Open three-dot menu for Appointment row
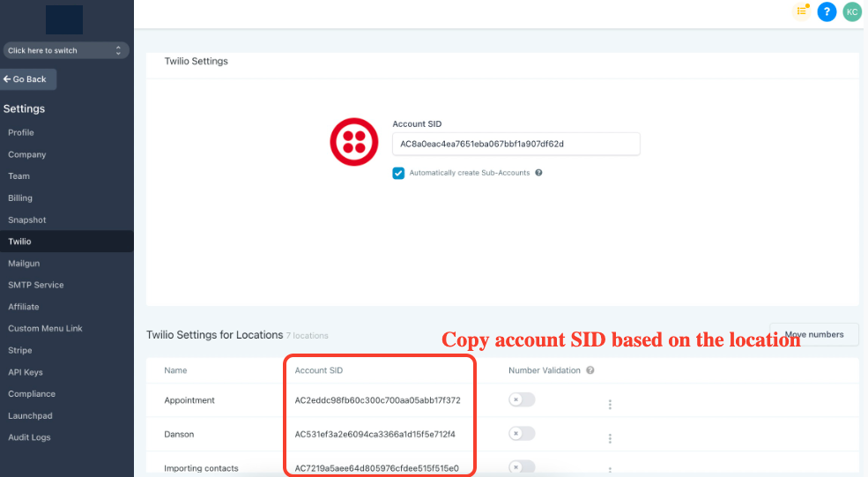The width and height of the screenshot is (868, 477). pos(610,405)
